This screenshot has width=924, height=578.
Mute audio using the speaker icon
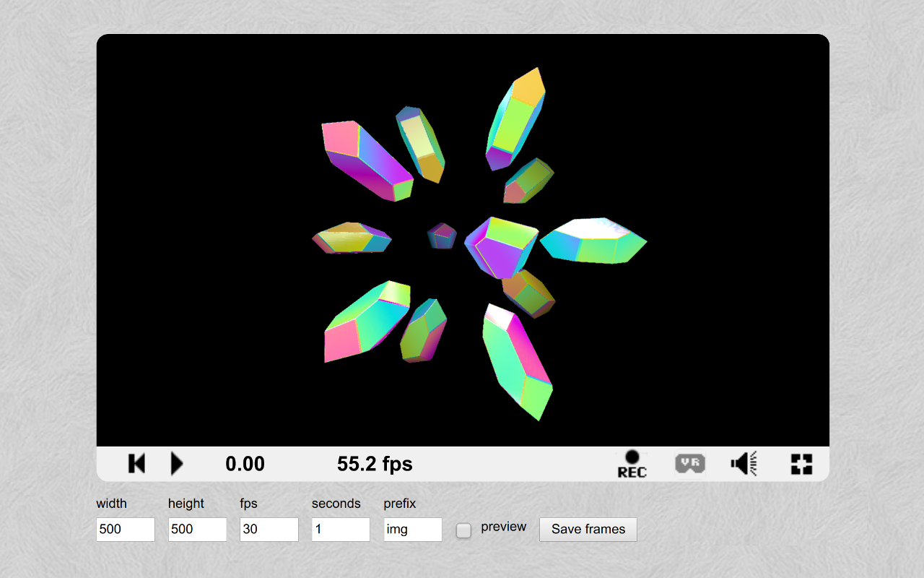tap(745, 463)
